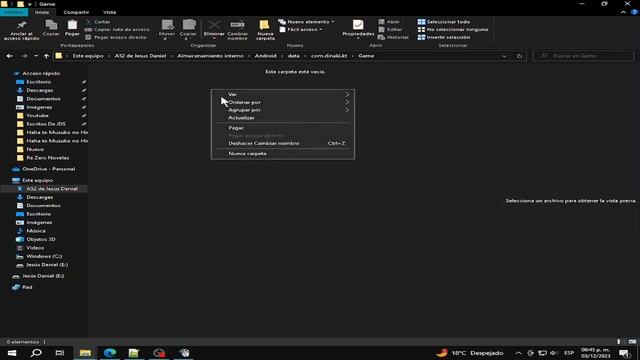Select Acceso rápido in sidebar
This screenshot has width=640, height=360.
click(x=41, y=73)
